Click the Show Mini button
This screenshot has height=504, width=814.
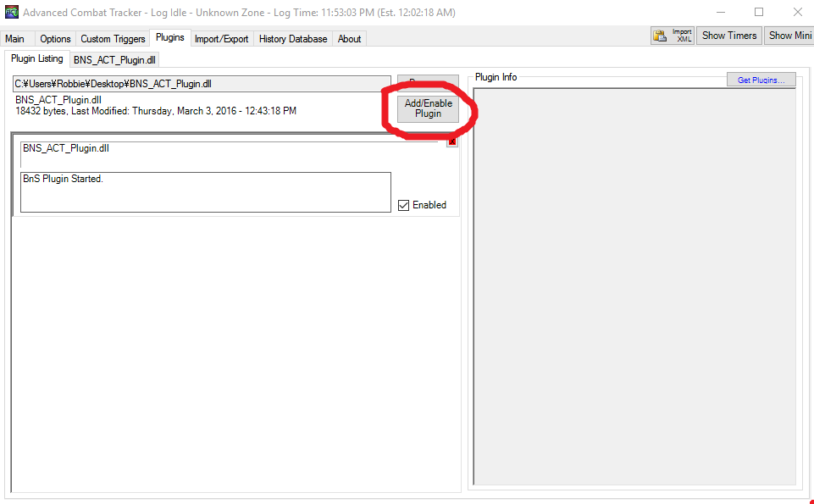(x=789, y=35)
